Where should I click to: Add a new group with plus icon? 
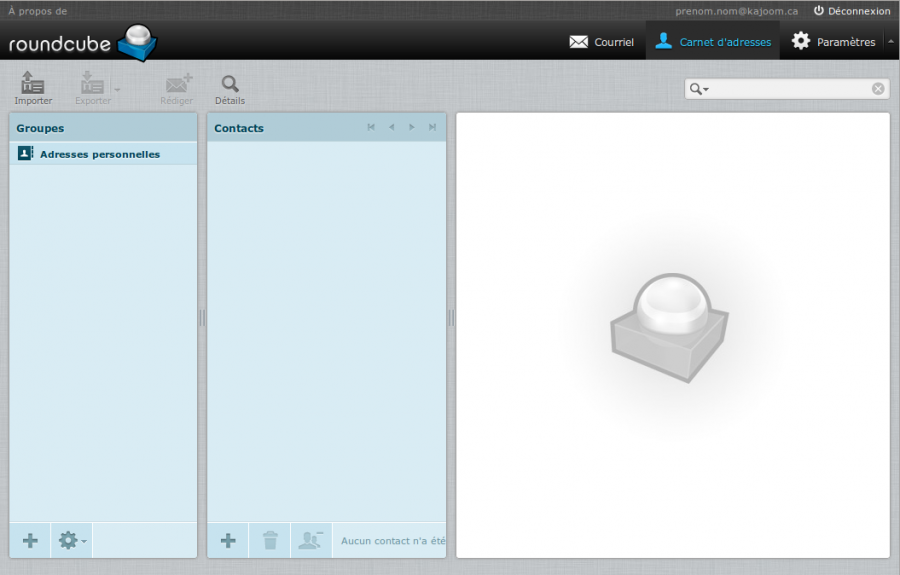[x=30, y=541]
